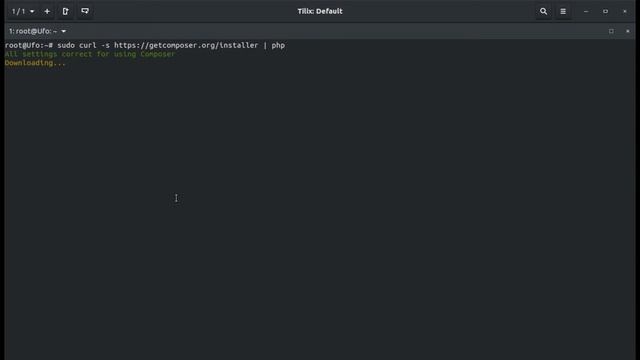Screen dimensions: 640x360
Task: Click the getcomposer.org/installer URL
Action: [x=186, y=45]
